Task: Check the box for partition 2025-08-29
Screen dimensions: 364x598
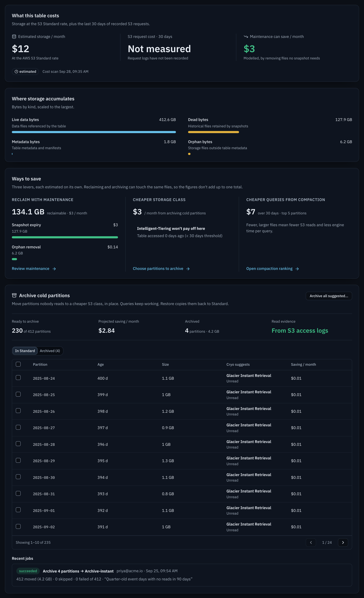Action: click(x=18, y=460)
